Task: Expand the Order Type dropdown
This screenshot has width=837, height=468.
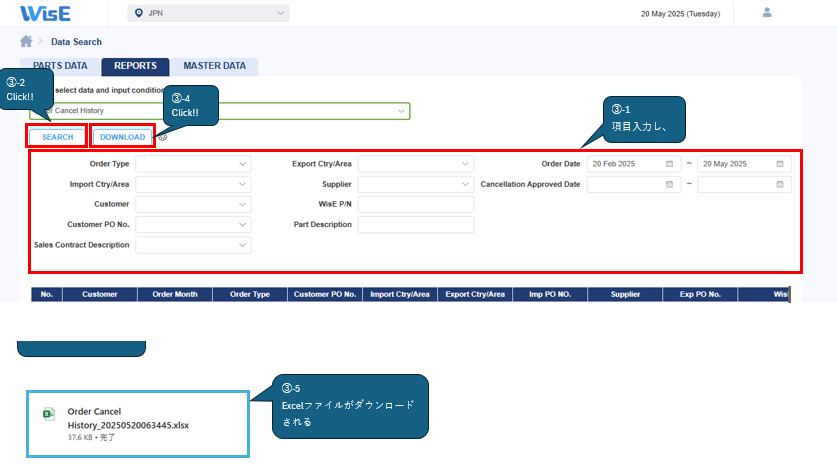Action: click(x=193, y=164)
